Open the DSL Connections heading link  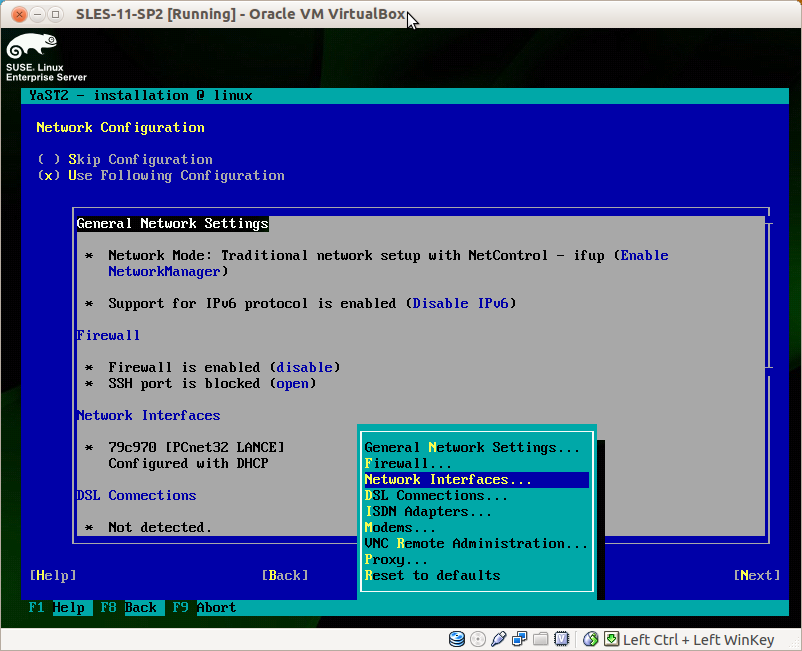click(x=136, y=495)
